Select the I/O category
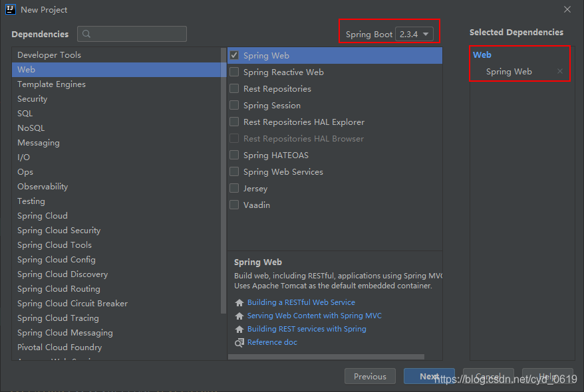 click(116, 157)
